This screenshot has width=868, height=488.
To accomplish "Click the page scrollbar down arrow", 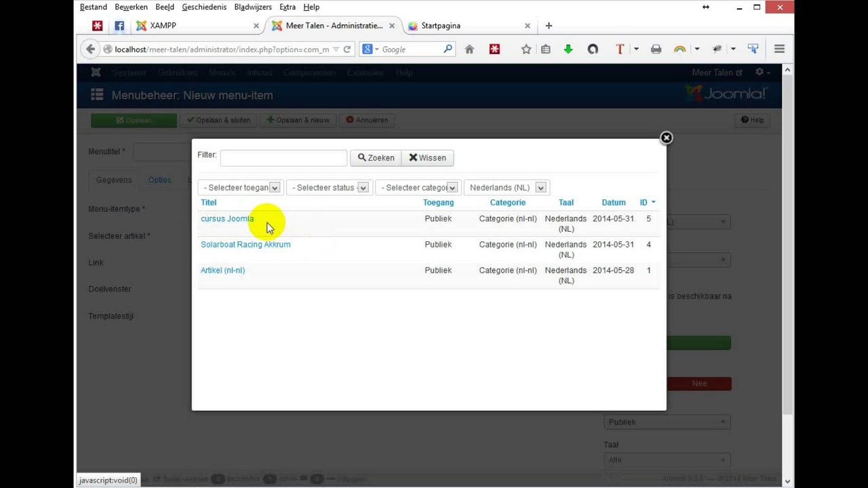I will 787,481.
